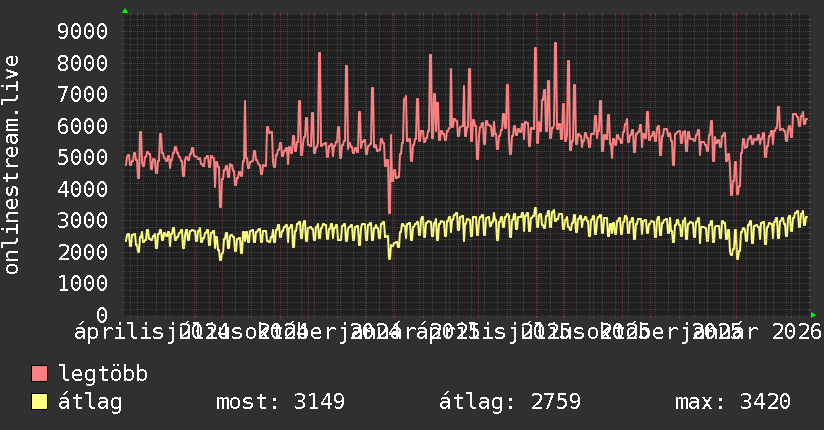
Task: Select the átlag legend label text
Action: click(x=90, y=402)
